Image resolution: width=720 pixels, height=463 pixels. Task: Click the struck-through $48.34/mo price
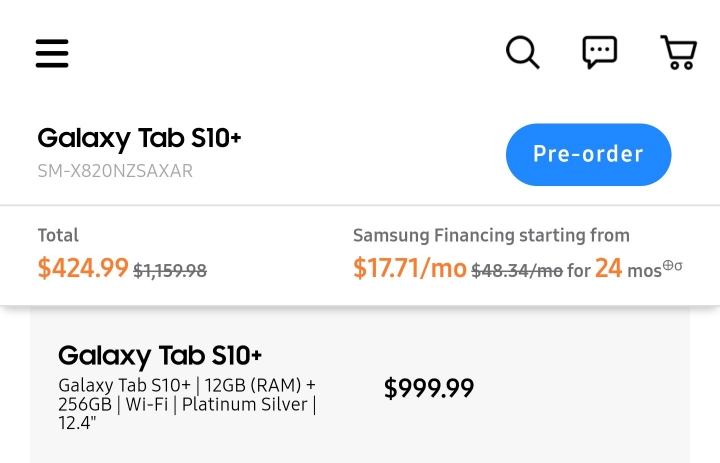(517, 271)
